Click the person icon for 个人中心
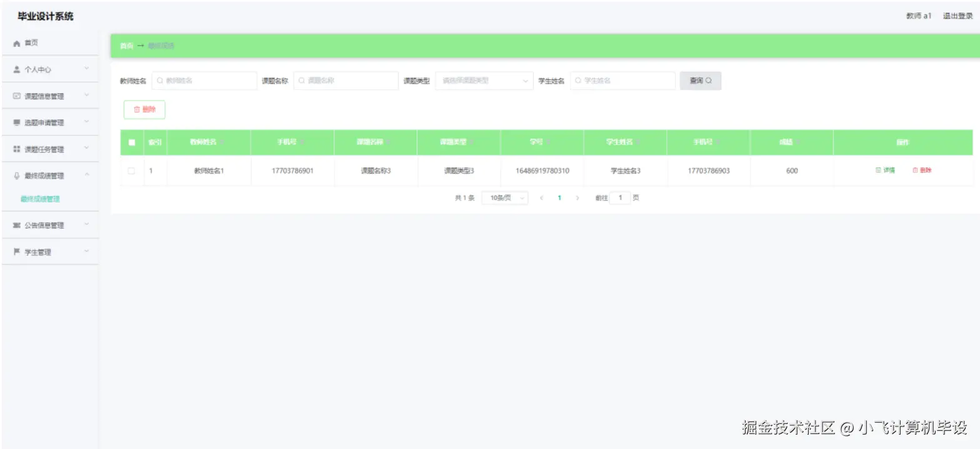This screenshot has width=980, height=449. pyautogui.click(x=17, y=69)
